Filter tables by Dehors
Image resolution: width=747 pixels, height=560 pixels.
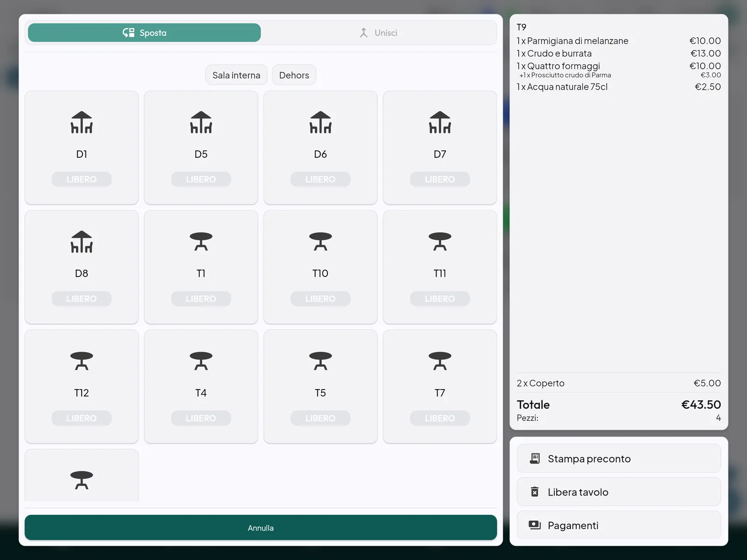(294, 75)
